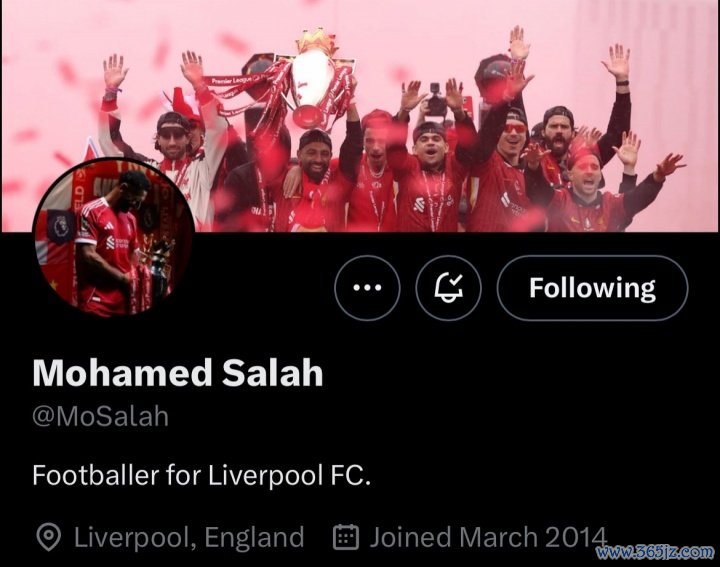
Task: Open the trophy celebration header banner
Action: [x=360, y=116]
